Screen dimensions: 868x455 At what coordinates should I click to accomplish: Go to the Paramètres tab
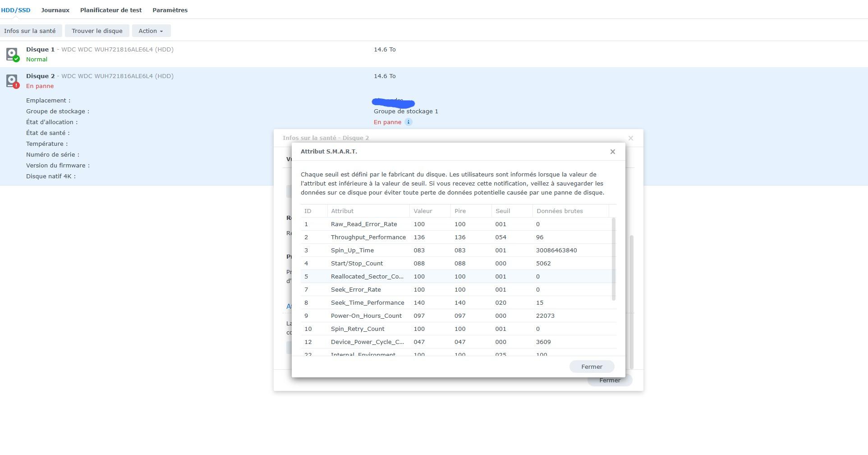pos(170,10)
